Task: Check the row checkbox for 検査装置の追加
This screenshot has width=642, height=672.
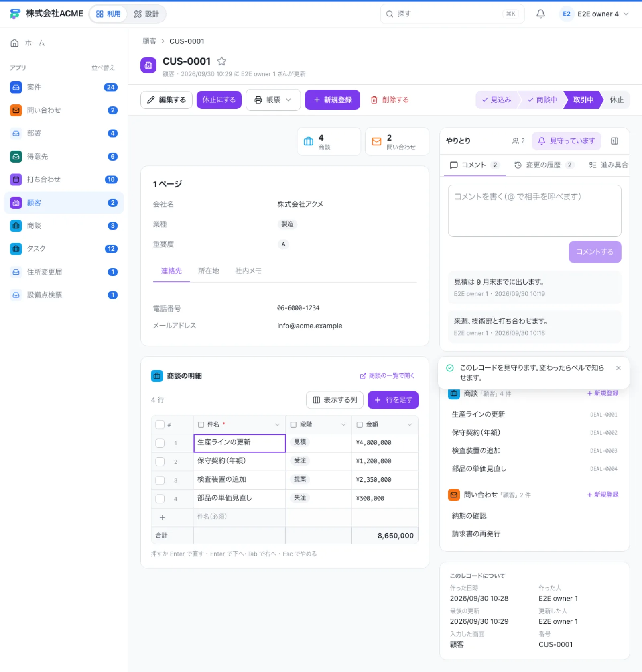Action: (x=160, y=480)
